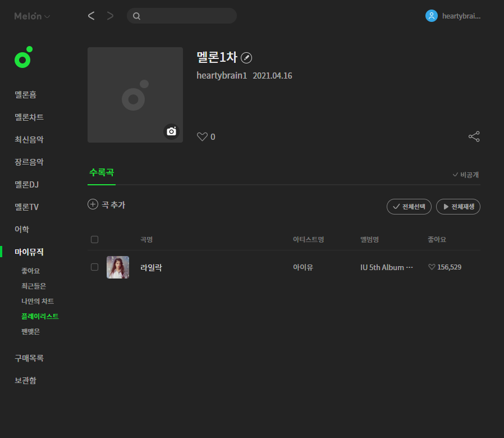This screenshot has width=504, height=438.
Task: Click the search magnifier icon
Action: click(136, 16)
